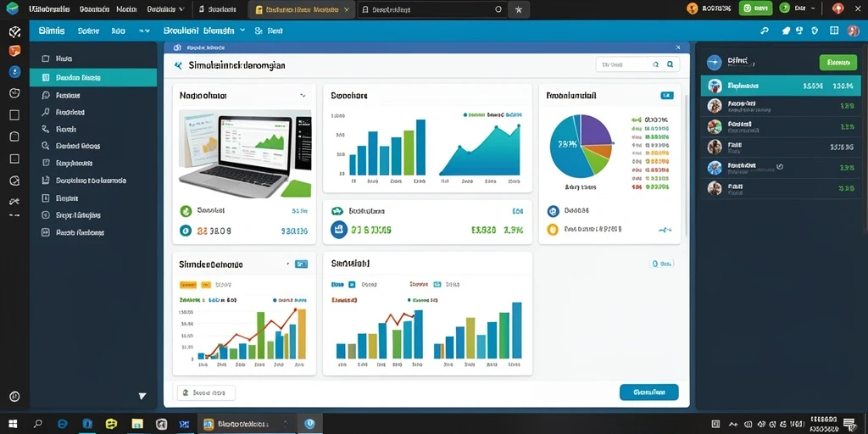
Task: Open the dropdown arrow on the highlighted yellow browser tab
Action: click(x=347, y=9)
